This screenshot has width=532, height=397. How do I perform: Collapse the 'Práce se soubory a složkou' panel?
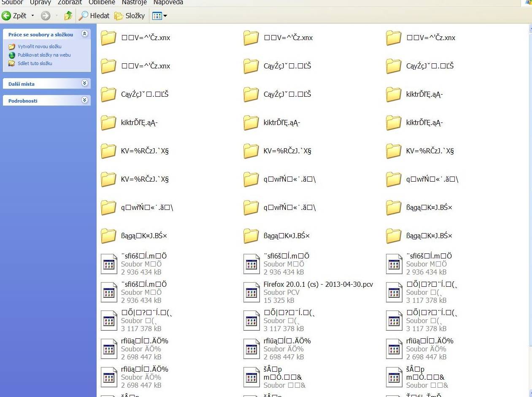coord(85,34)
